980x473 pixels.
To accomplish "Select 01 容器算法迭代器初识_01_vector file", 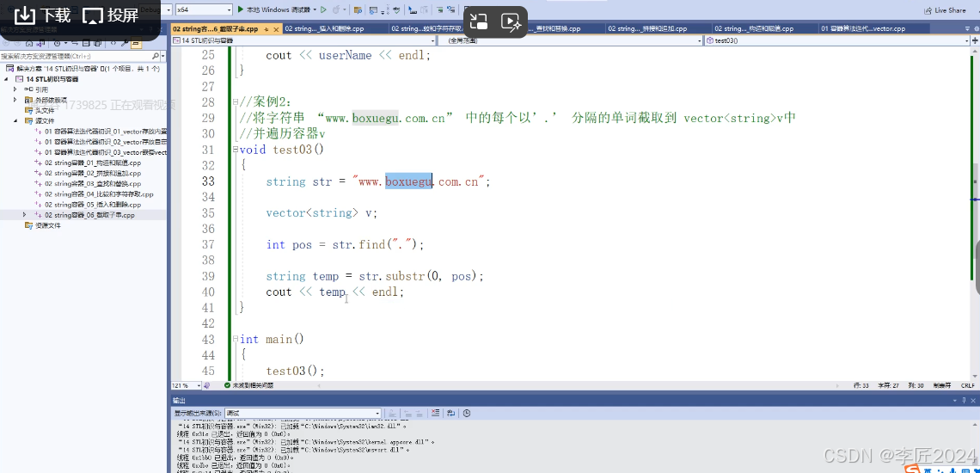I will pos(105,132).
